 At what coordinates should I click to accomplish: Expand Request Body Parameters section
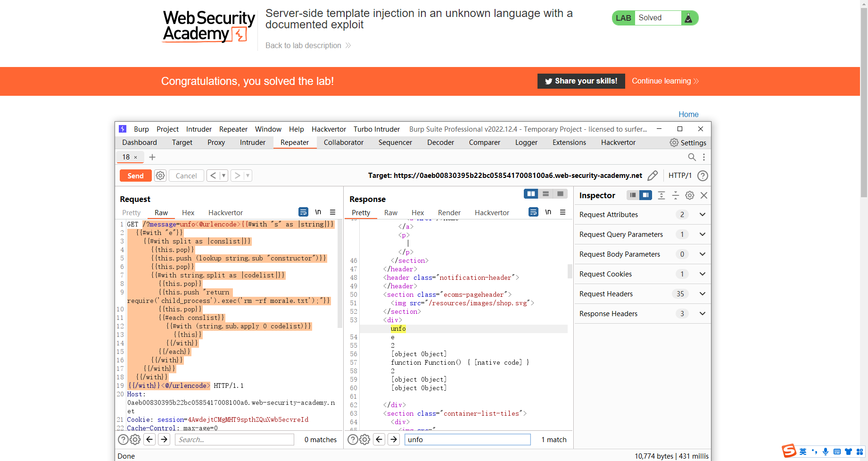[x=703, y=254]
